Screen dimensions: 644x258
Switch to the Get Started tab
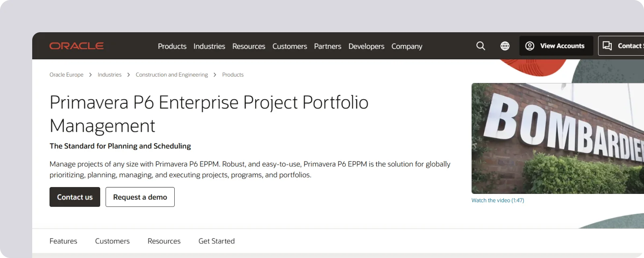click(x=216, y=241)
